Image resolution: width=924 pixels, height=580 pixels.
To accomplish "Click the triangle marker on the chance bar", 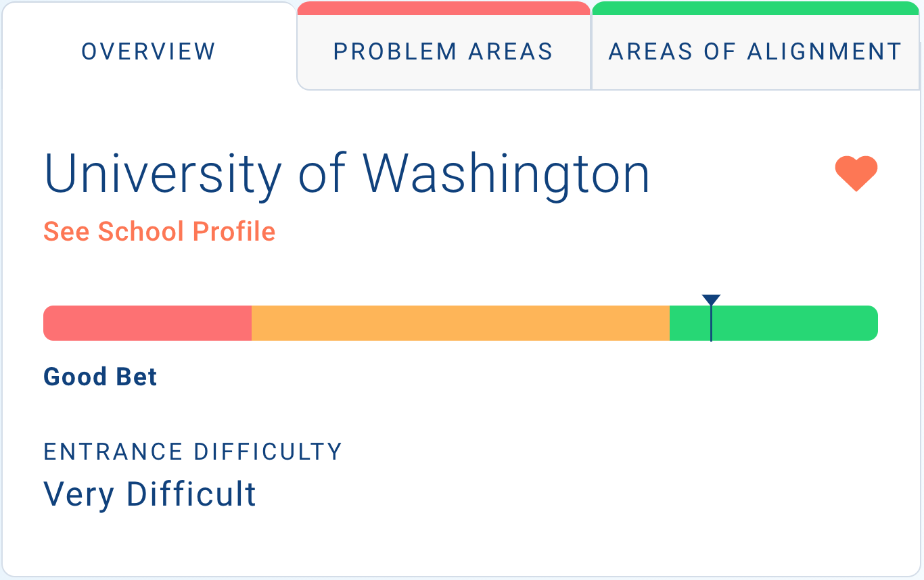I will pyautogui.click(x=711, y=300).
